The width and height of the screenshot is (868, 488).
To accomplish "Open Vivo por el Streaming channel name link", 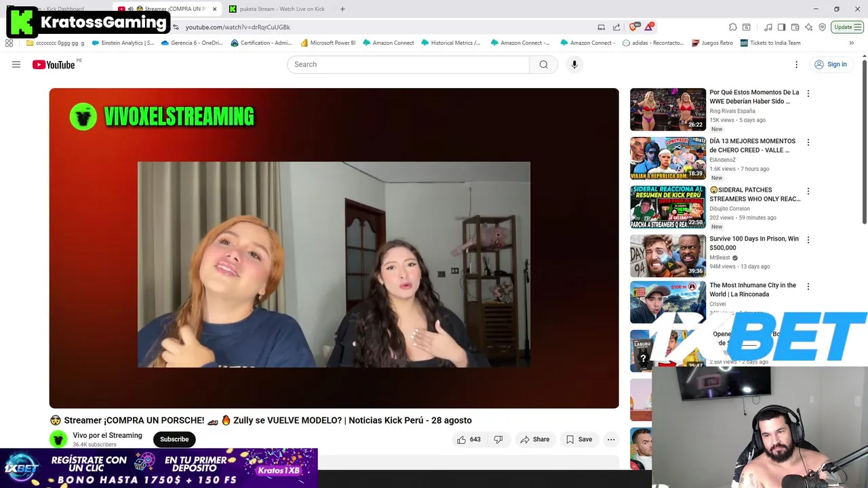I will pos(107,435).
